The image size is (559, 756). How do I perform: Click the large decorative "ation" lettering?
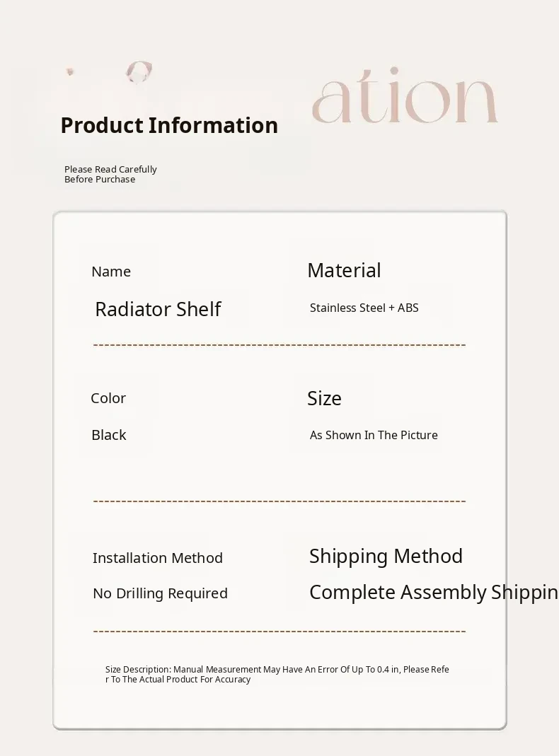point(404,100)
